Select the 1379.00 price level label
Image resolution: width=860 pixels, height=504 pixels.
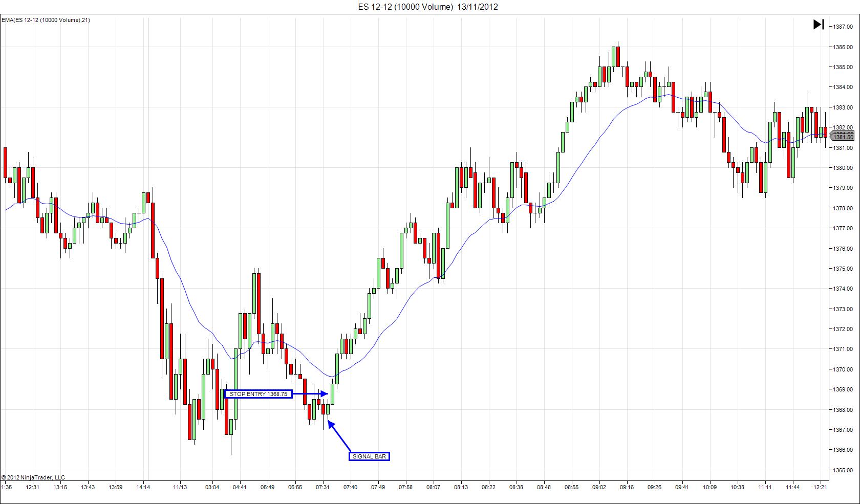click(843, 188)
